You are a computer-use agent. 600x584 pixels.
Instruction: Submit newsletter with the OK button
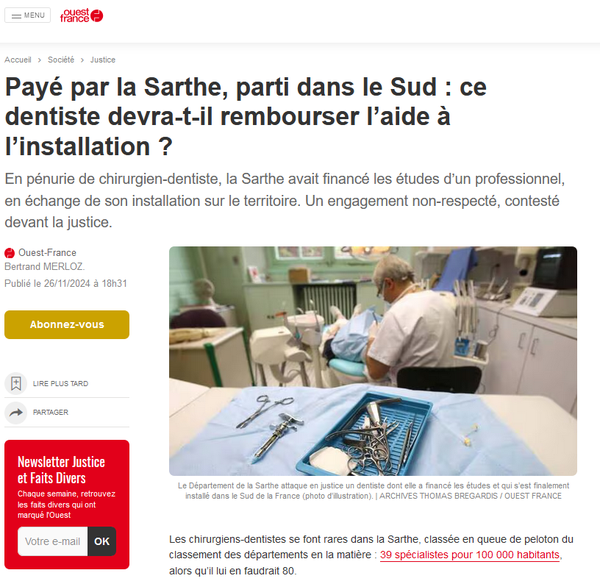click(x=102, y=542)
